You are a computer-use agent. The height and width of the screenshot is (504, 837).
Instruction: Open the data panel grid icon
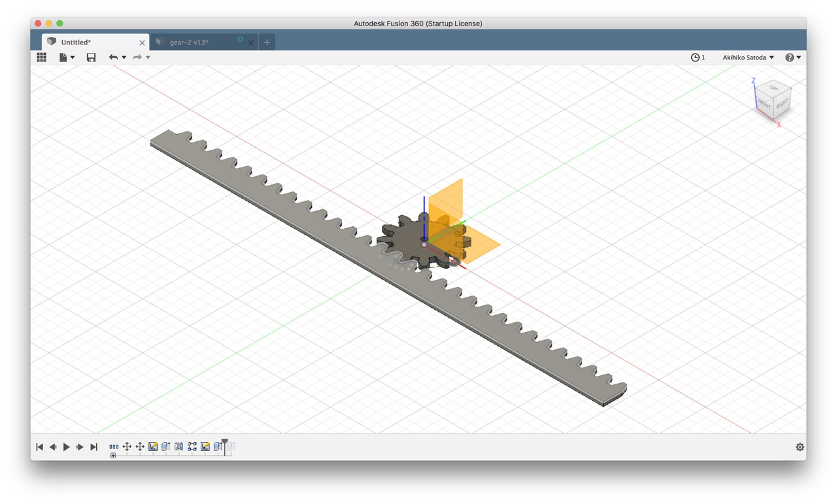(42, 58)
